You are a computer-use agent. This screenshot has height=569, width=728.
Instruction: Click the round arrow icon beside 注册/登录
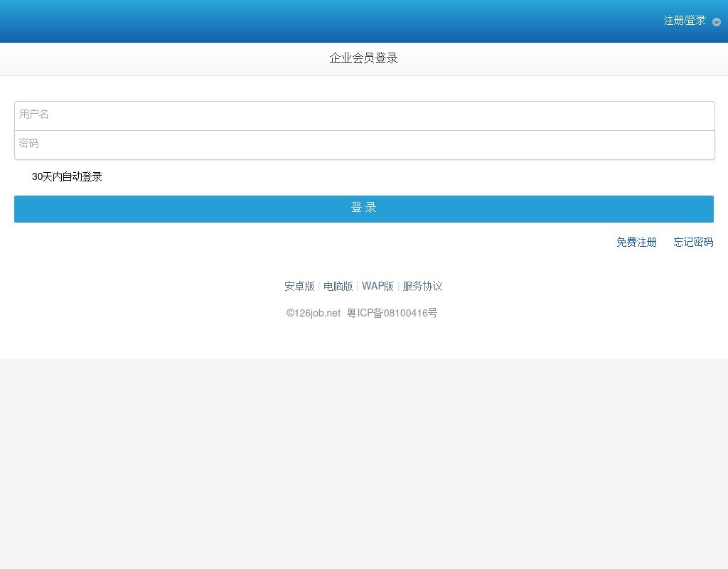pyautogui.click(x=716, y=22)
